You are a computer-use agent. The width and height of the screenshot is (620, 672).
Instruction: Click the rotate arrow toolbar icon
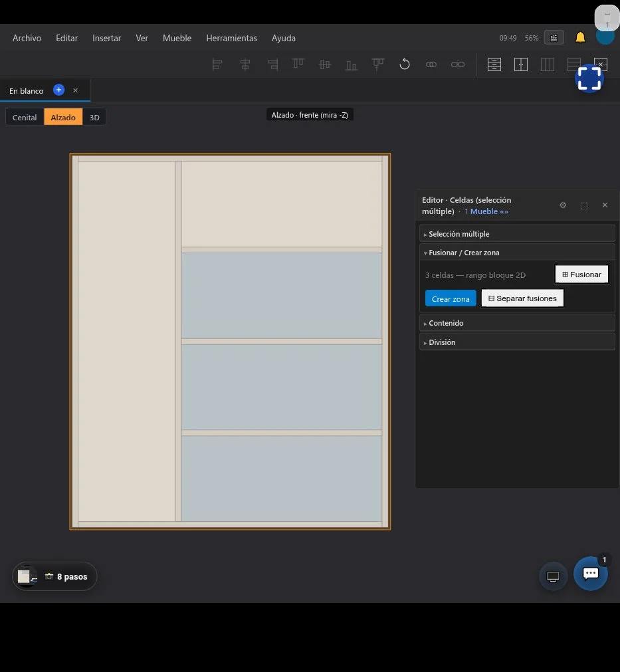(405, 64)
